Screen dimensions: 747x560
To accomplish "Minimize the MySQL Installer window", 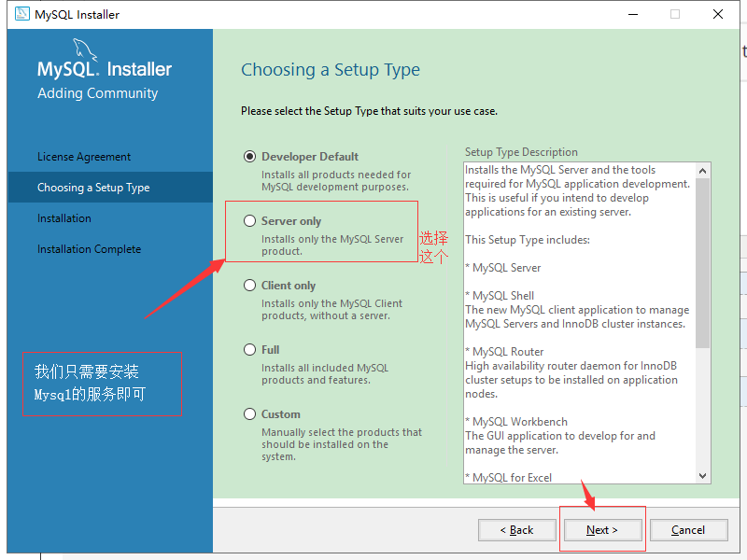I will click(x=633, y=14).
